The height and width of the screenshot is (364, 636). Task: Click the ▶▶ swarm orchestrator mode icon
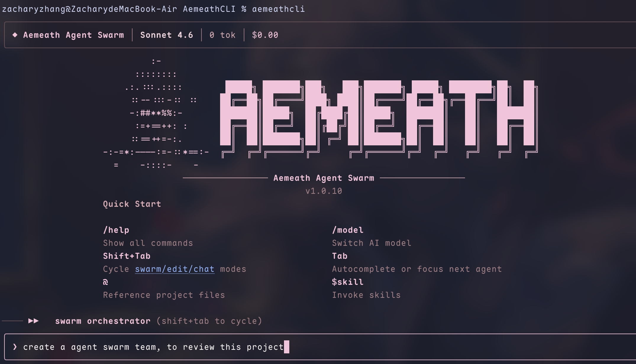33,321
